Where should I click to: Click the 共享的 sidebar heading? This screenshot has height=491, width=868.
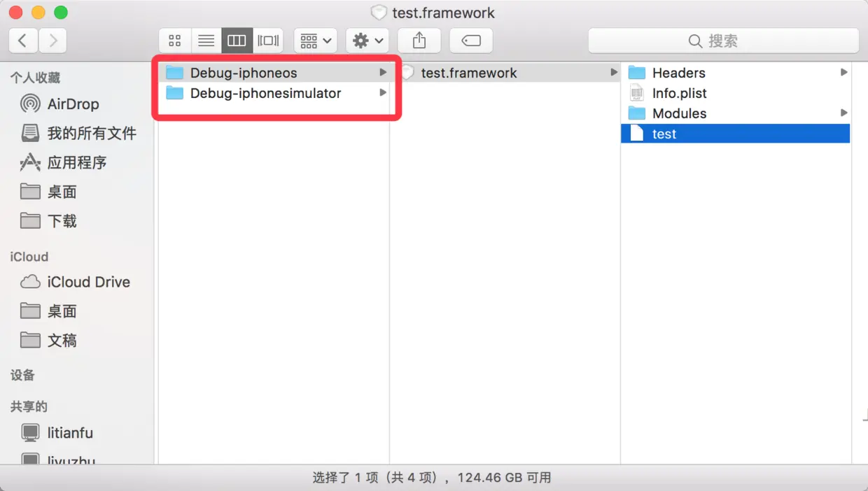click(x=29, y=406)
